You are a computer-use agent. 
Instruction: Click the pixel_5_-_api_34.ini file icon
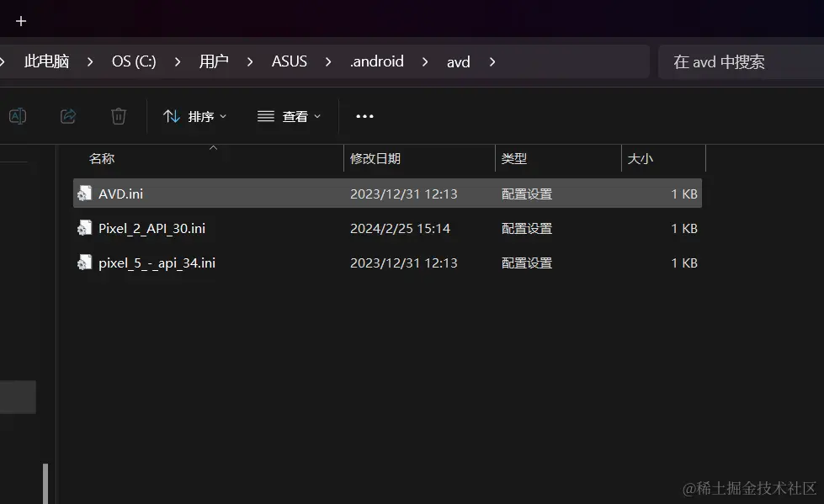click(85, 263)
